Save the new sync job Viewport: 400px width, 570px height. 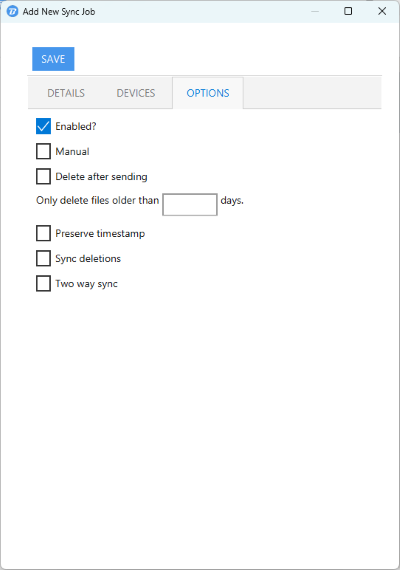click(53, 59)
